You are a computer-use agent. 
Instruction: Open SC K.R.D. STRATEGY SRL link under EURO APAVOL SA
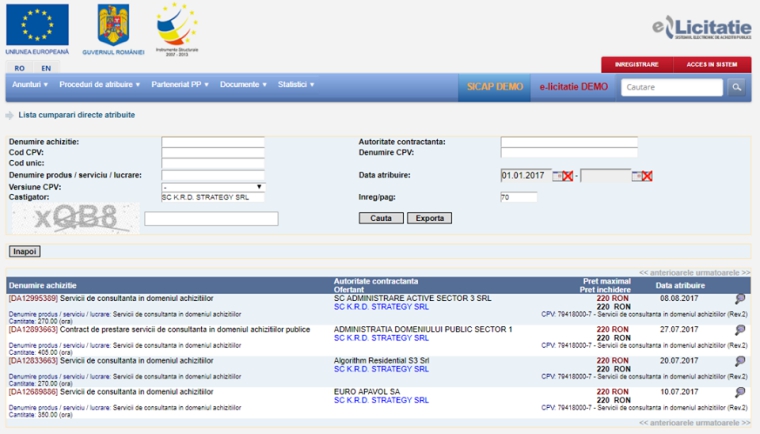click(x=381, y=400)
